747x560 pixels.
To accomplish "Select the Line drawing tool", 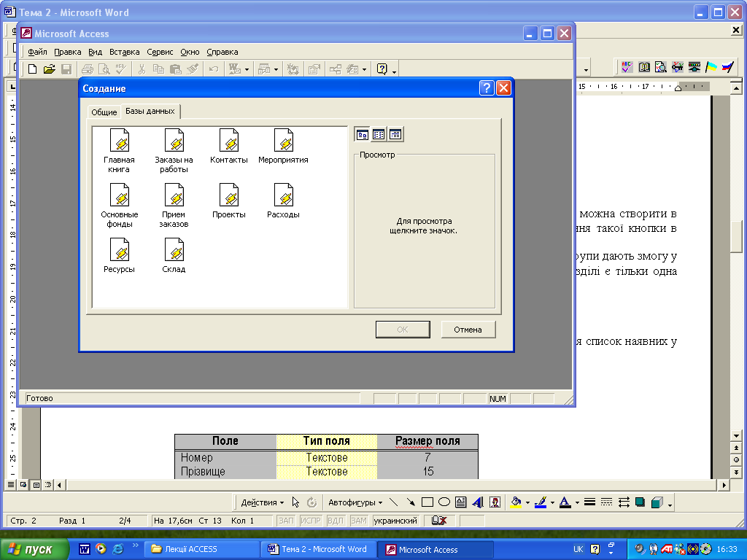I will 393,502.
